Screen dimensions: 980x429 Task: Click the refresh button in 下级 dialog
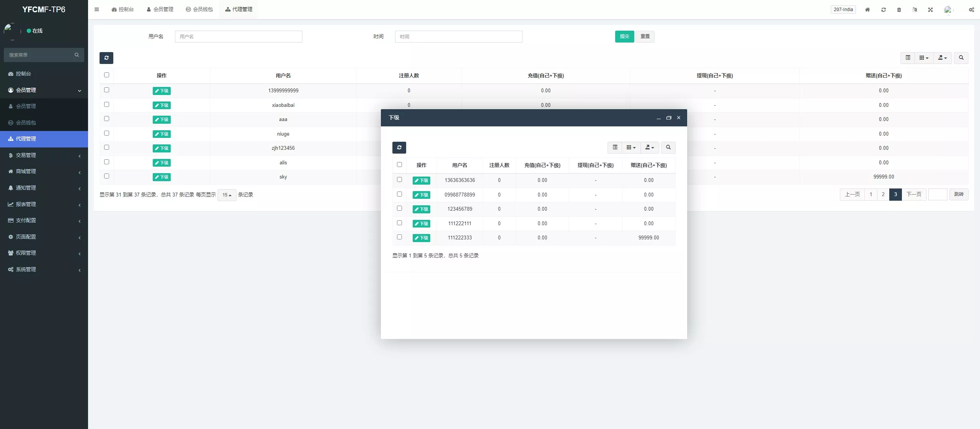399,147
